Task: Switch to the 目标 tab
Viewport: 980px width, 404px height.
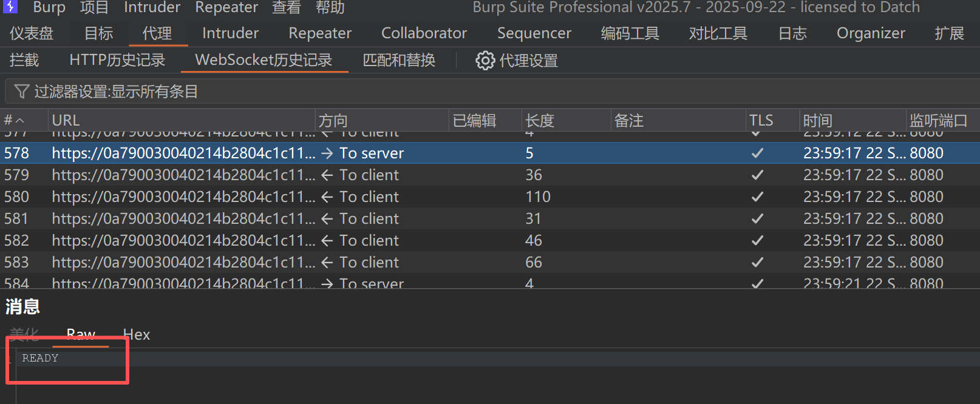Action: coord(99,33)
